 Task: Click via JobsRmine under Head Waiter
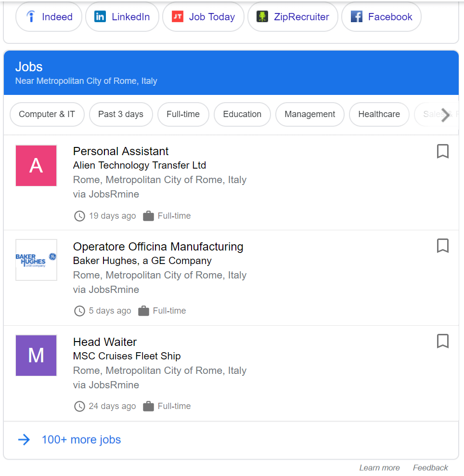pyautogui.click(x=106, y=385)
